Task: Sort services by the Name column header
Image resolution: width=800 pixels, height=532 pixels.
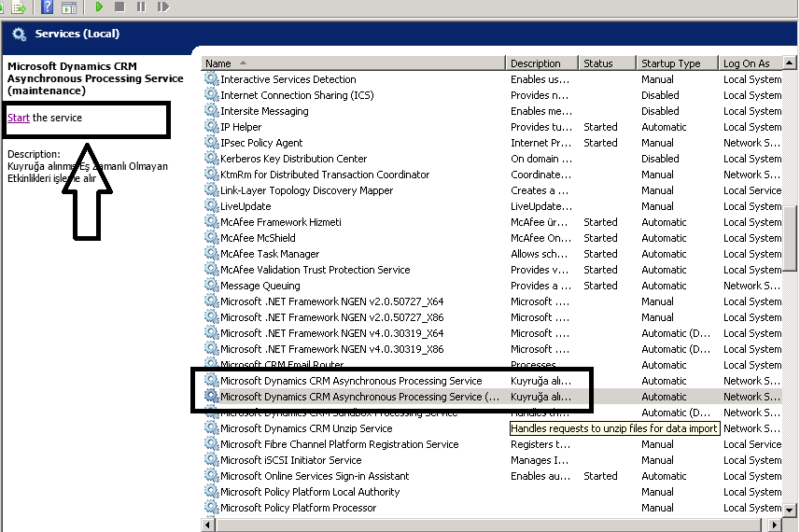Action: tap(353, 63)
